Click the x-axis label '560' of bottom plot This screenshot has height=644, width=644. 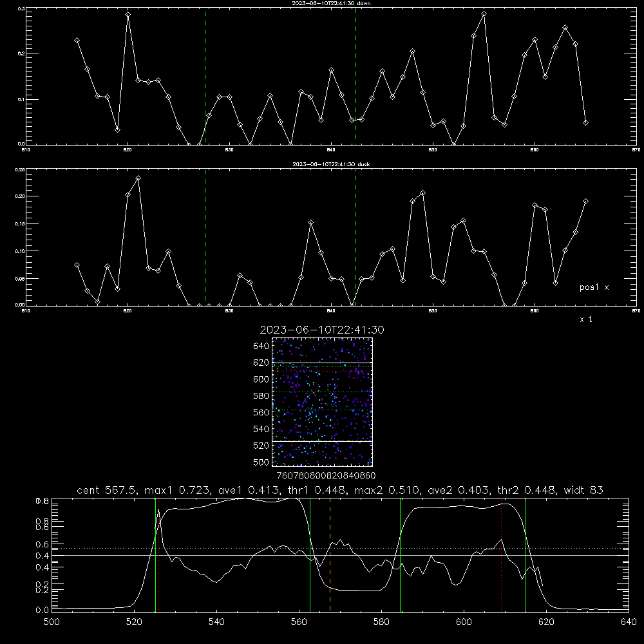(x=299, y=622)
